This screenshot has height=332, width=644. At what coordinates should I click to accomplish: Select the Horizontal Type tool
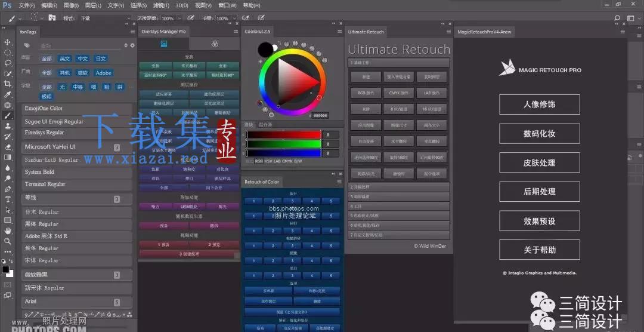(x=7, y=199)
